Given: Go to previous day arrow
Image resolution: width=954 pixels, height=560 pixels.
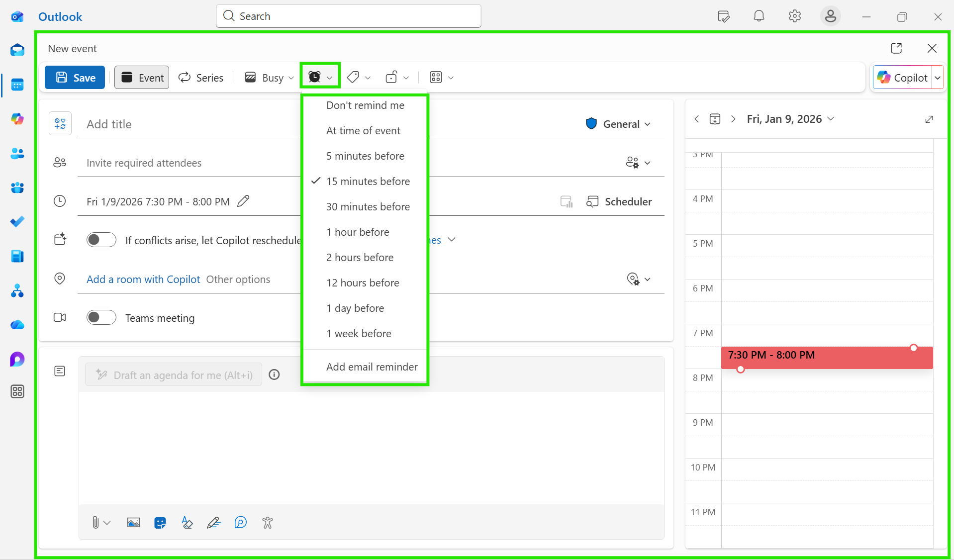Looking at the screenshot, I should coord(697,119).
